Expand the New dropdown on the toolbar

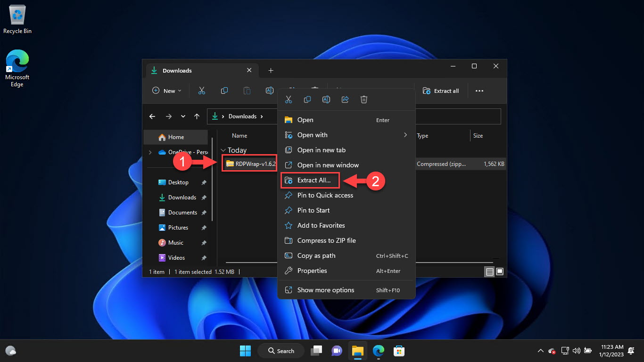click(166, 90)
